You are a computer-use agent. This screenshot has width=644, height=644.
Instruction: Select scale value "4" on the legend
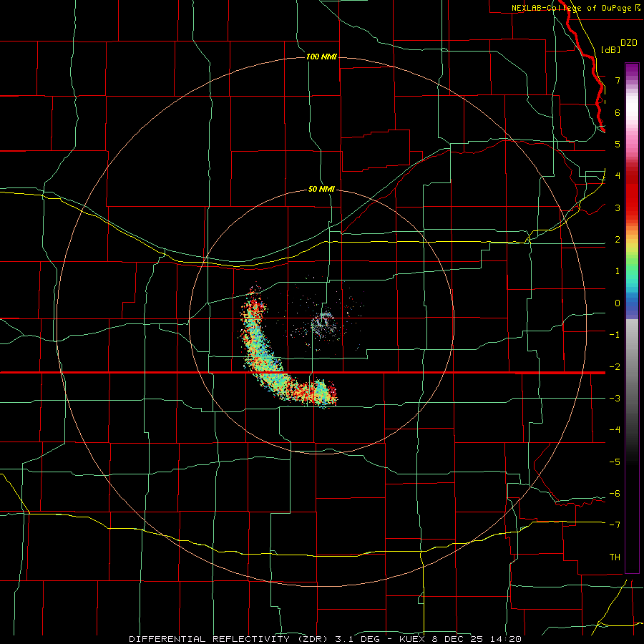(x=618, y=176)
